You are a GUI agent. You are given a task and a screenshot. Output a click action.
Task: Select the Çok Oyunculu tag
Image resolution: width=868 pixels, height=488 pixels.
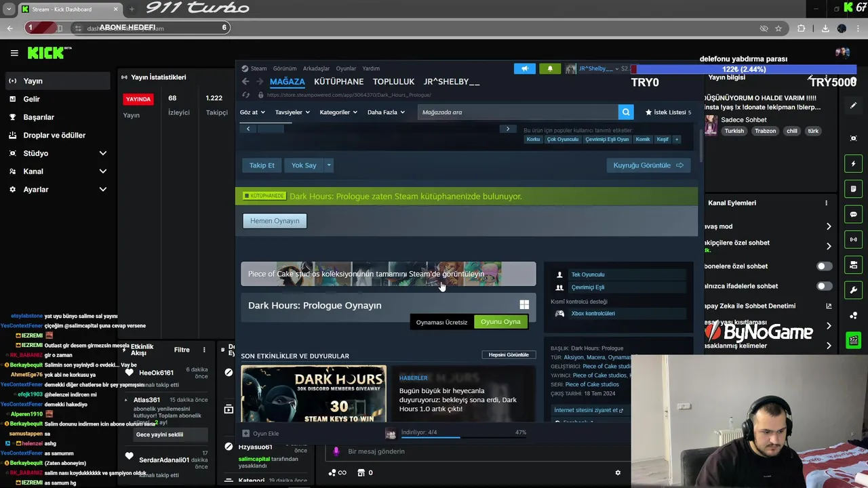pyautogui.click(x=563, y=139)
